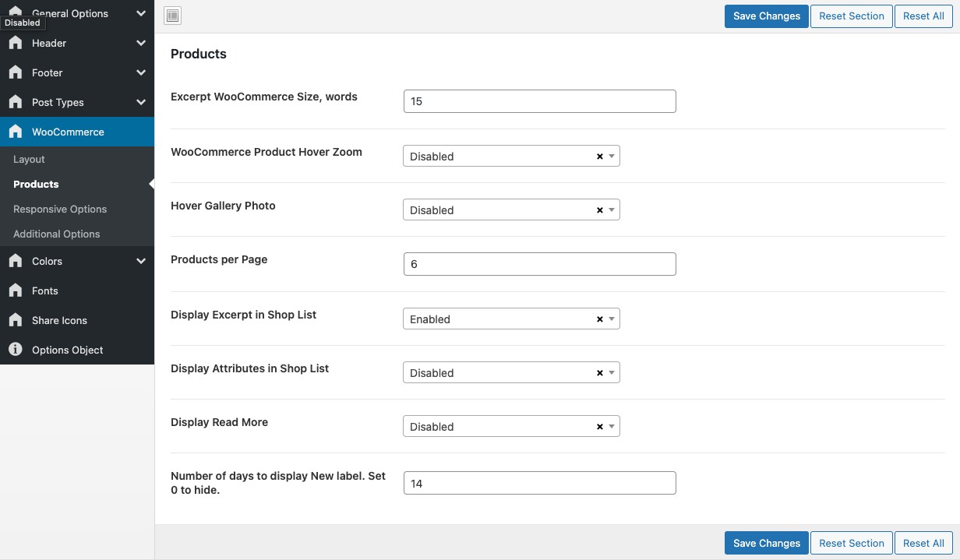Click the Hover Gallery Photo label

point(223,206)
